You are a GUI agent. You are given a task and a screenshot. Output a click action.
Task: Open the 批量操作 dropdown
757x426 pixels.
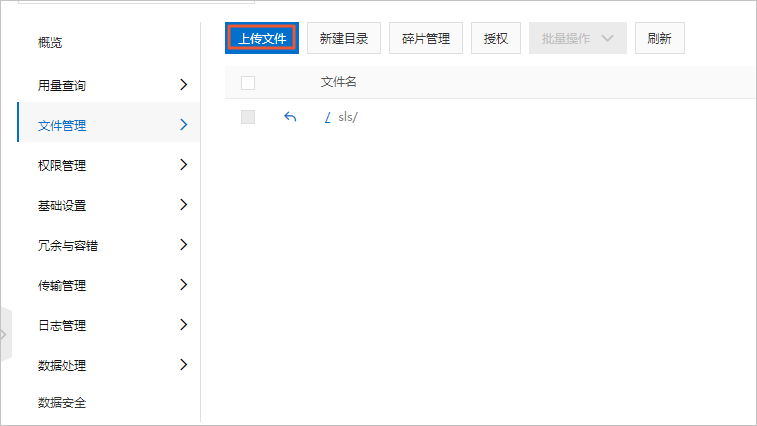(577, 38)
